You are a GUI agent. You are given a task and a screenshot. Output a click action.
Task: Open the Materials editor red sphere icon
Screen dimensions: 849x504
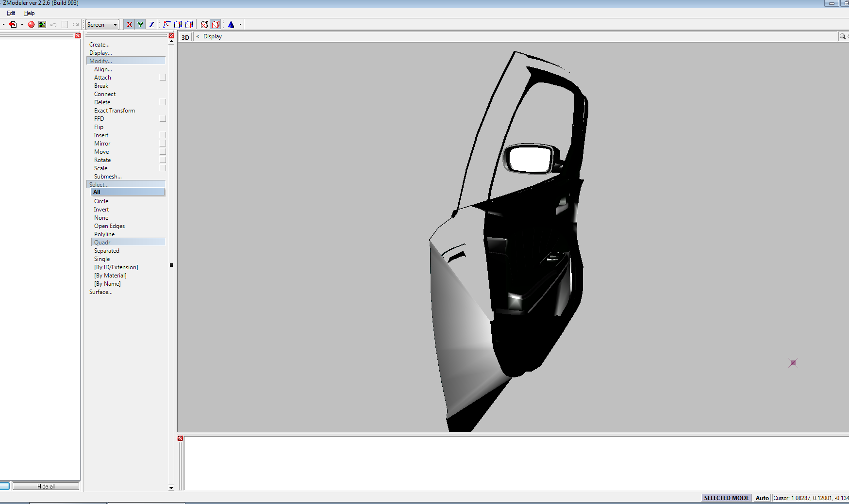click(x=31, y=25)
